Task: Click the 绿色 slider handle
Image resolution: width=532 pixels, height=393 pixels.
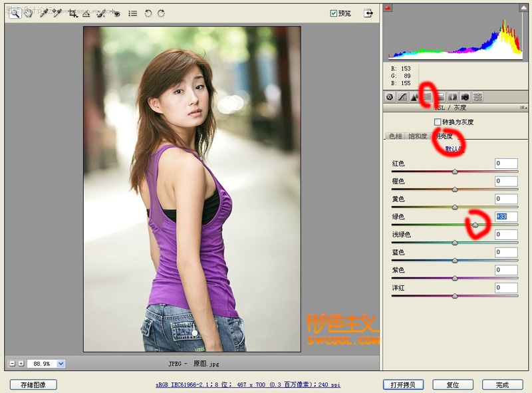Action: click(475, 225)
